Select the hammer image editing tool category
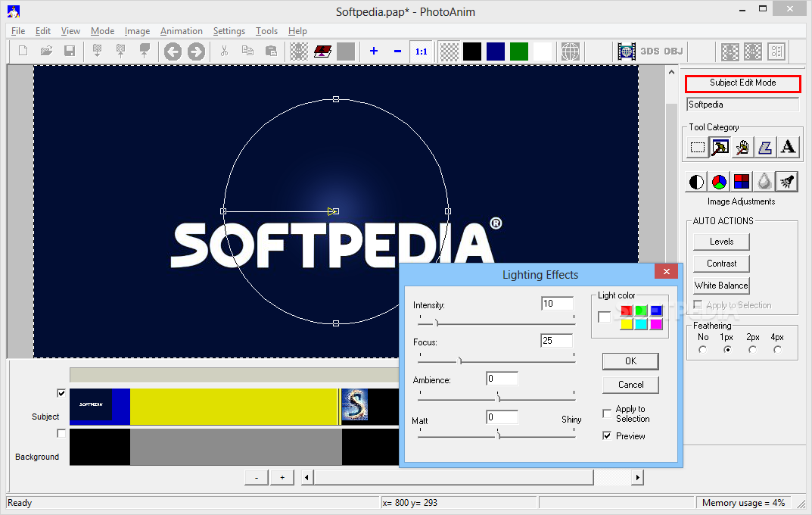This screenshot has height=515, width=812. click(x=720, y=148)
